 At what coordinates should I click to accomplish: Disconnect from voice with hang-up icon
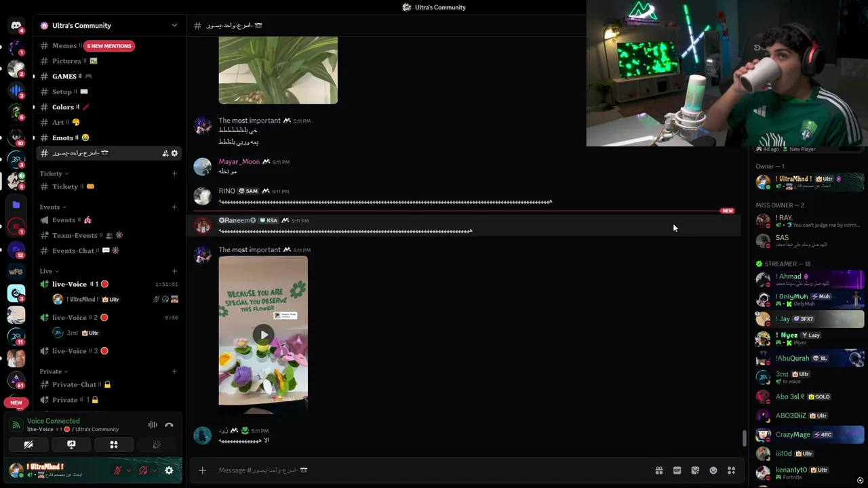click(169, 425)
